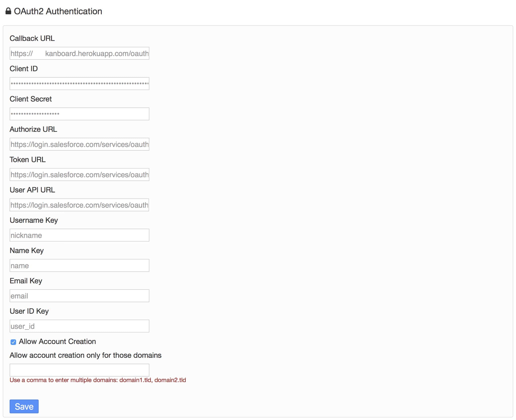516x420 pixels.
Task: Click the Email Key input field
Action: pyautogui.click(x=79, y=296)
